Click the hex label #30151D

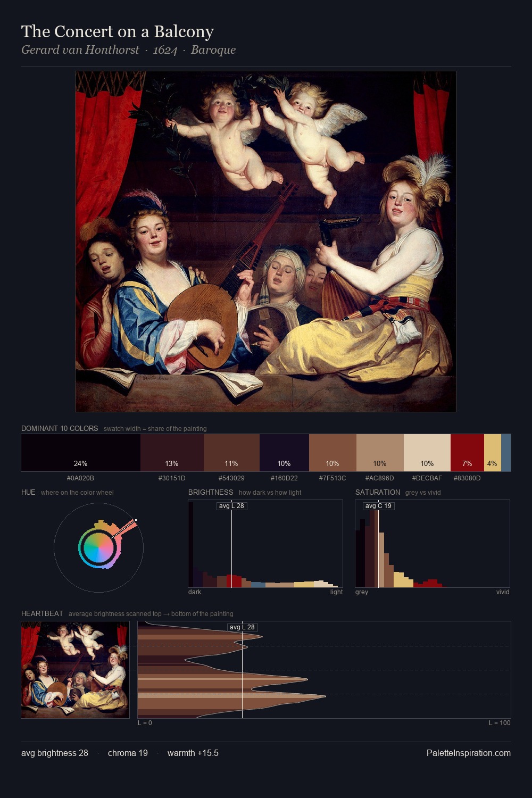(172, 478)
